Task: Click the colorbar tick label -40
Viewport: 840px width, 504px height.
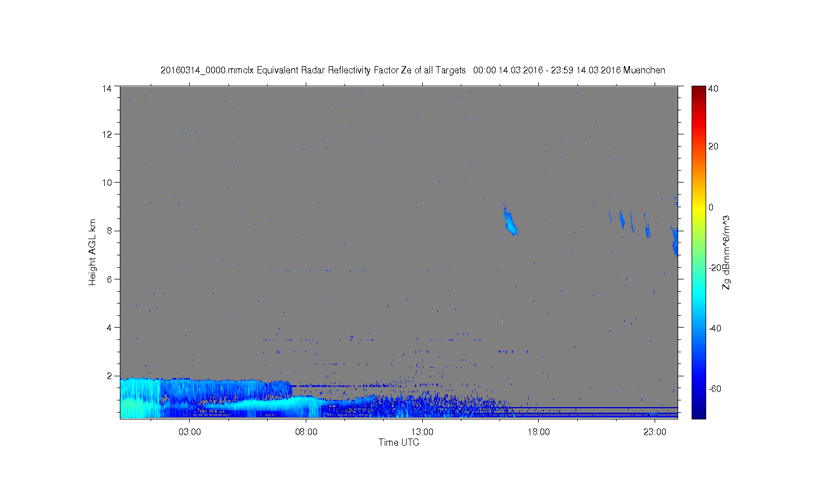Action: point(715,328)
